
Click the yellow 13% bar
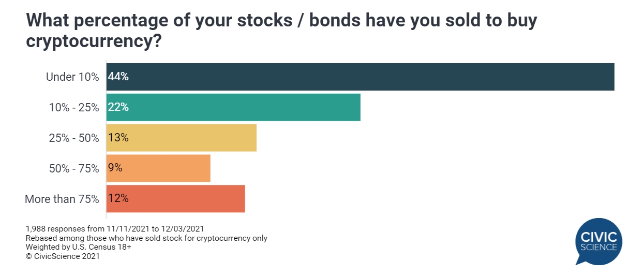[x=182, y=138]
